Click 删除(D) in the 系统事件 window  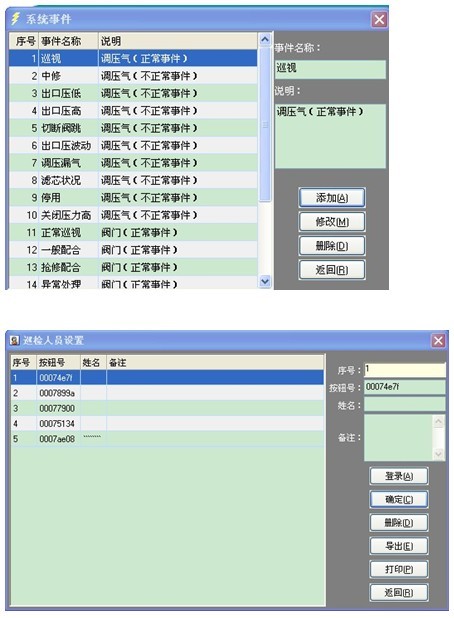pos(331,246)
